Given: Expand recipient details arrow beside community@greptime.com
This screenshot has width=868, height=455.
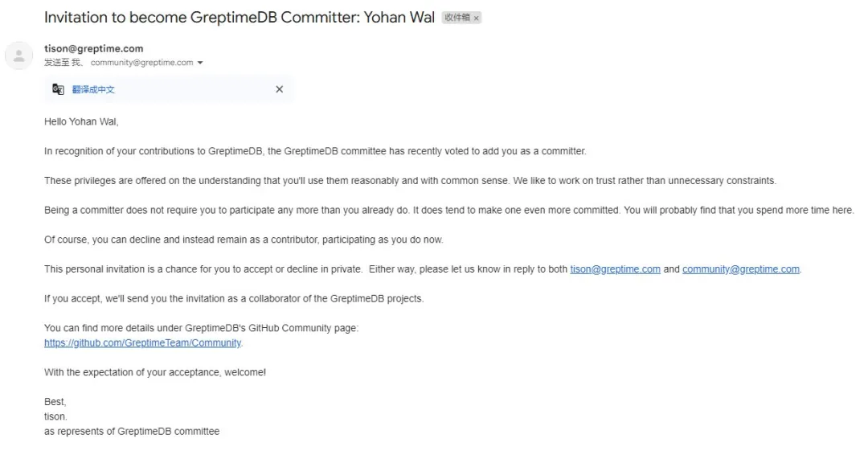Looking at the screenshot, I should pyautogui.click(x=200, y=63).
